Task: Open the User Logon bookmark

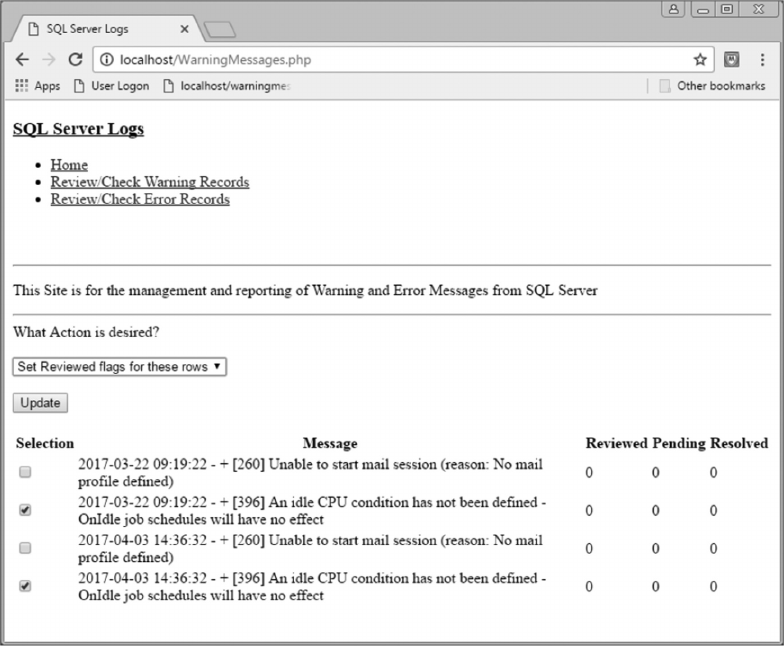Action: pyautogui.click(x=112, y=86)
